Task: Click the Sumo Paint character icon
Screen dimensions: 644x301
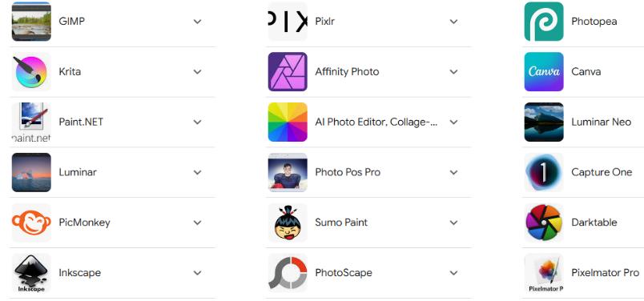Action: (288, 223)
